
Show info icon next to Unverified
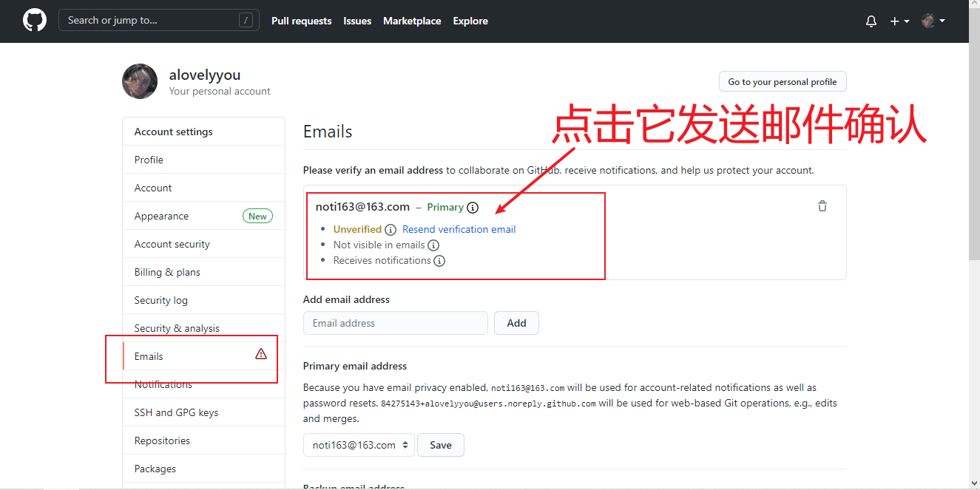(391, 230)
